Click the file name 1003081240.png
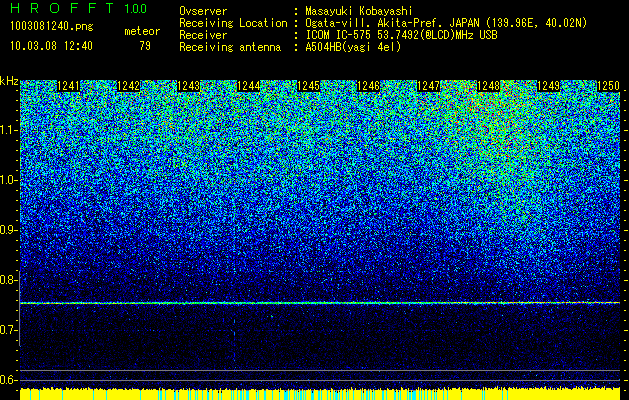The width and height of the screenshot is (629, 400). click(52, 27)
